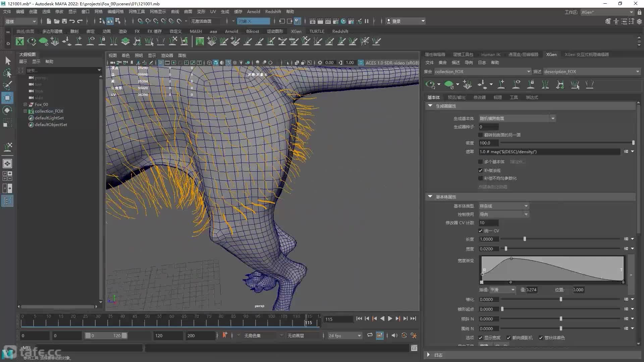Select collection_FOX in the outliner
The image size is (644, 362).
point(49,111)
